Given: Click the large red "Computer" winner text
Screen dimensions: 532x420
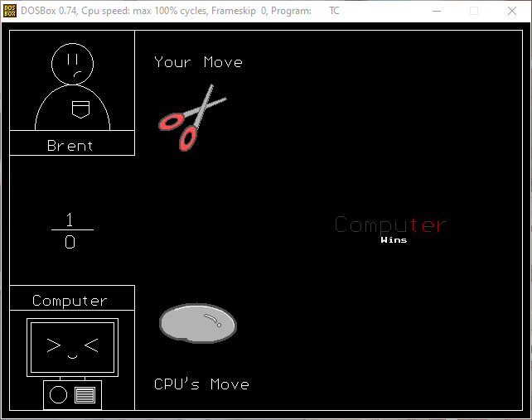Looking at the screenshot, I should point(389,224).
